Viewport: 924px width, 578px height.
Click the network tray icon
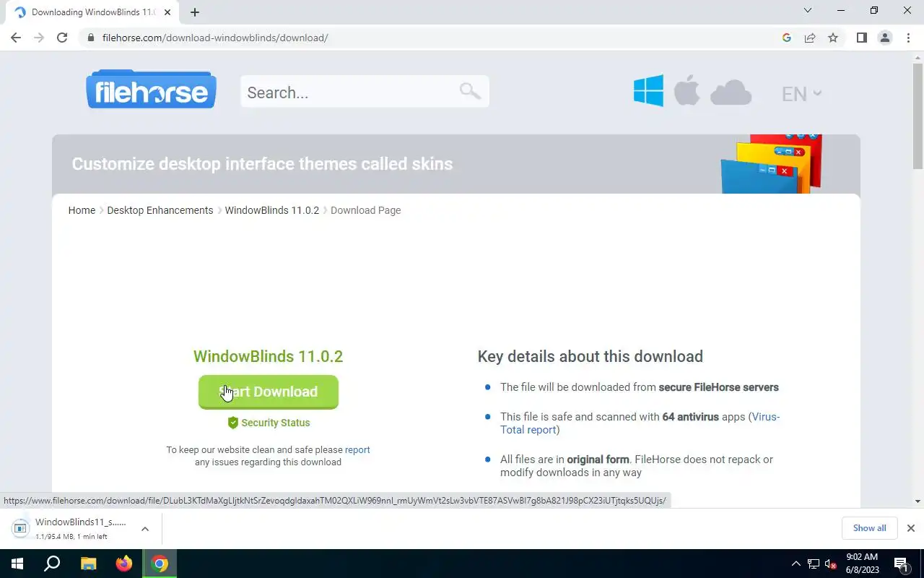coord(814,564)
